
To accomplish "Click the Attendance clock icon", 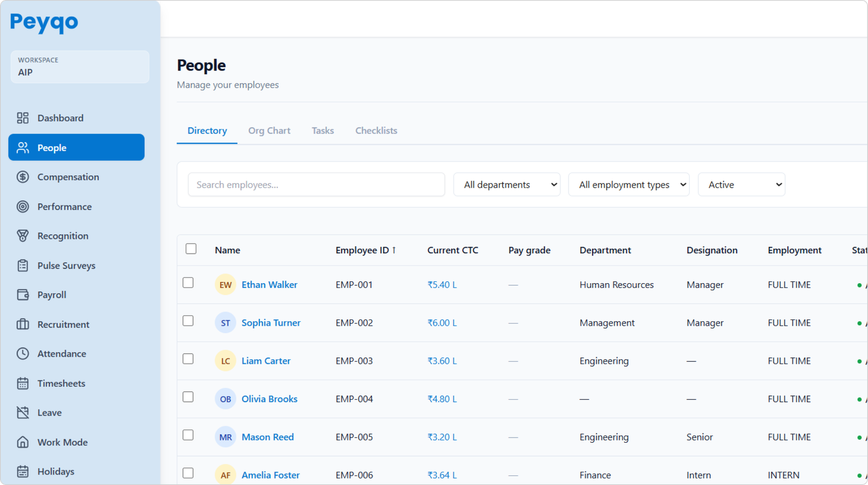I will (23, 354).
